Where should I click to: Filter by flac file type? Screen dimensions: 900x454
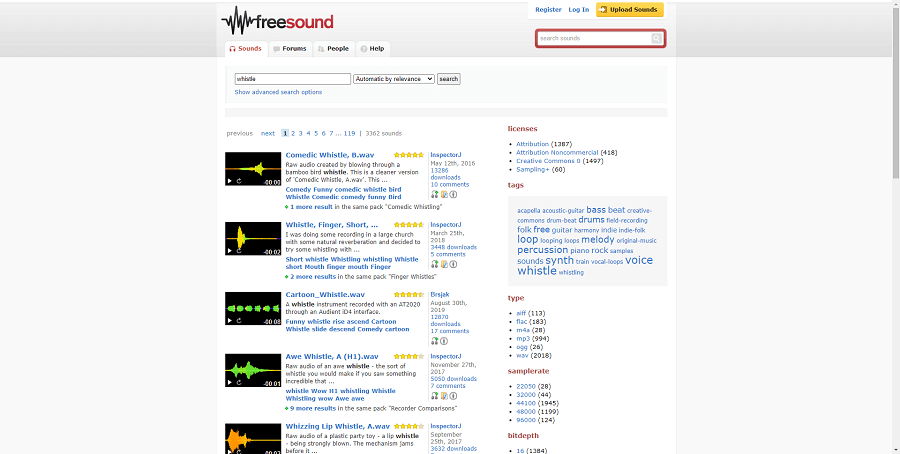pos(522,322)
